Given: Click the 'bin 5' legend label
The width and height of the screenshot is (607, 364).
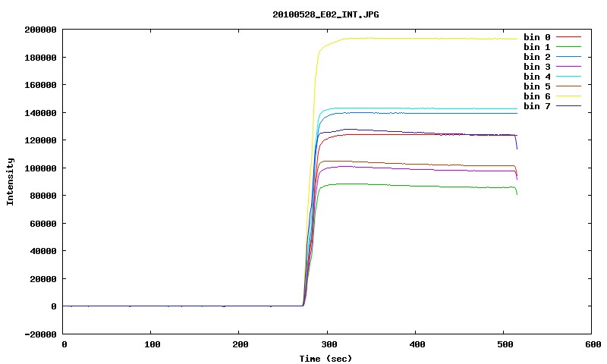Looking at the screenshot, I should pos(537,86).
